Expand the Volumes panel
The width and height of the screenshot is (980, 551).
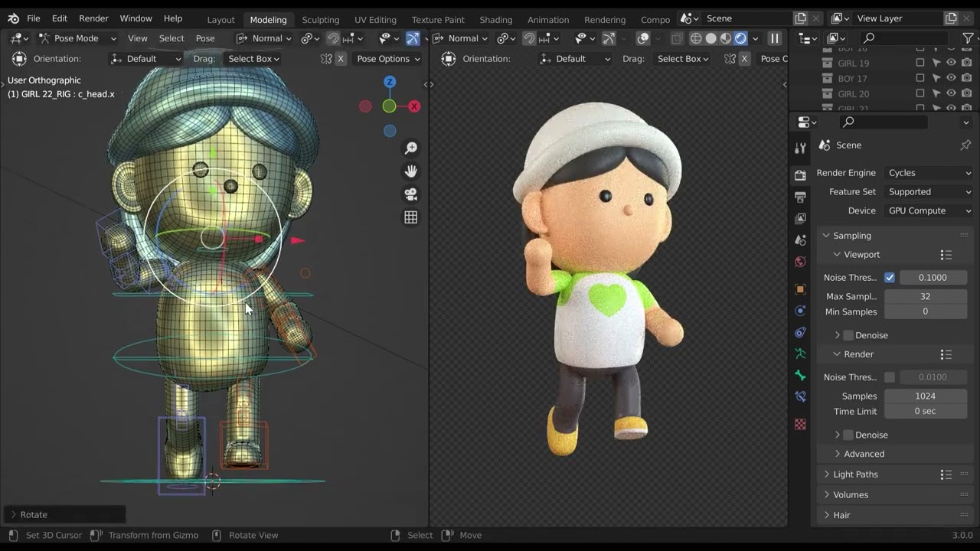click(x=827, y=494)
